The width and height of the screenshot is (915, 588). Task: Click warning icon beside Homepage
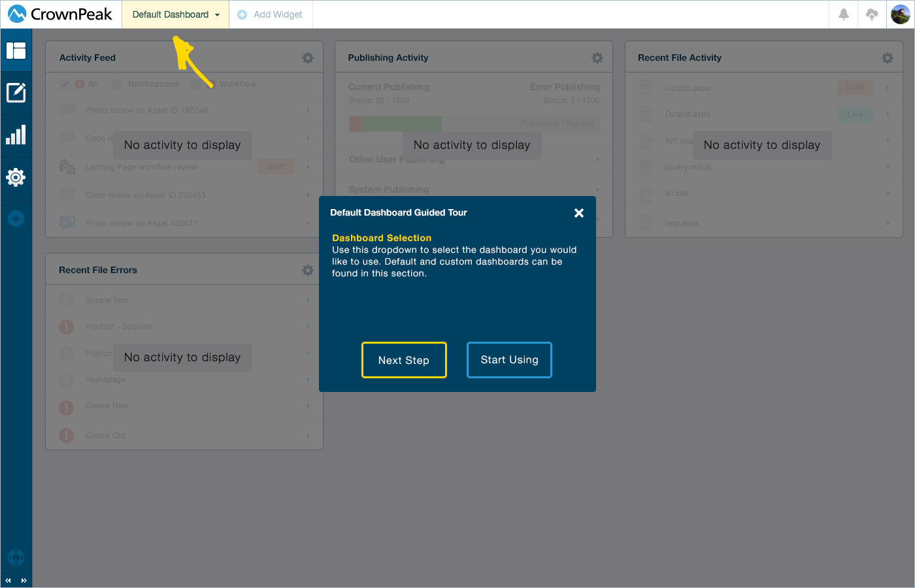(67, 380)
